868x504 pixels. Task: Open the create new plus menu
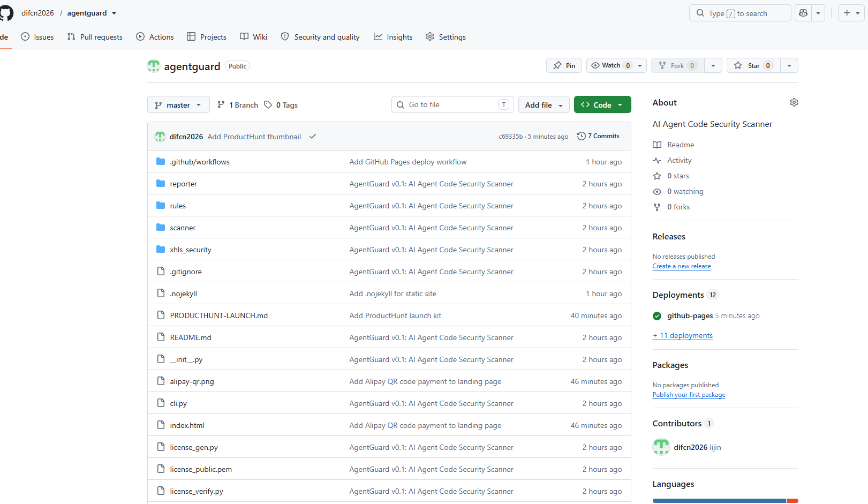(x=851, y=13)
